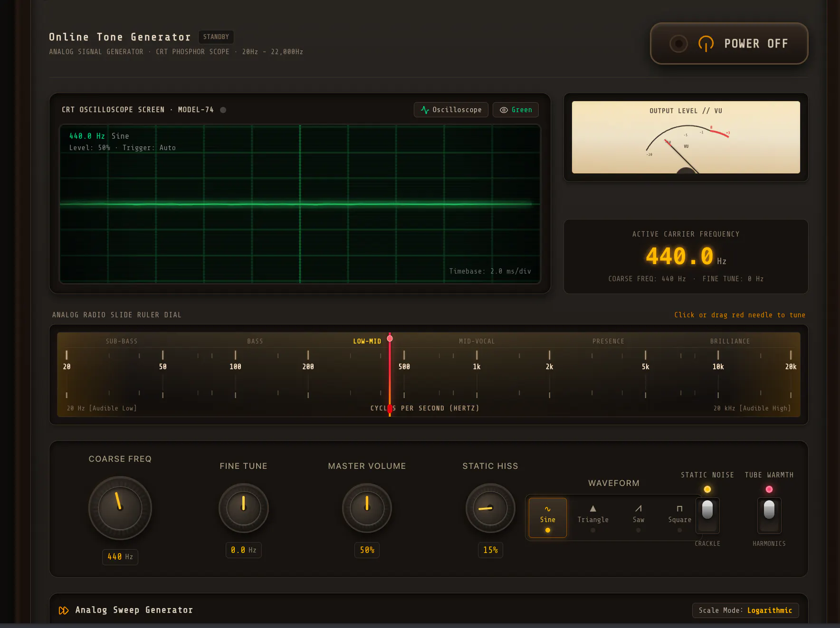The height and width of the screenshot is (628, 840).
Task: Click the triangle glyph icon
Action: pos(593,508)
